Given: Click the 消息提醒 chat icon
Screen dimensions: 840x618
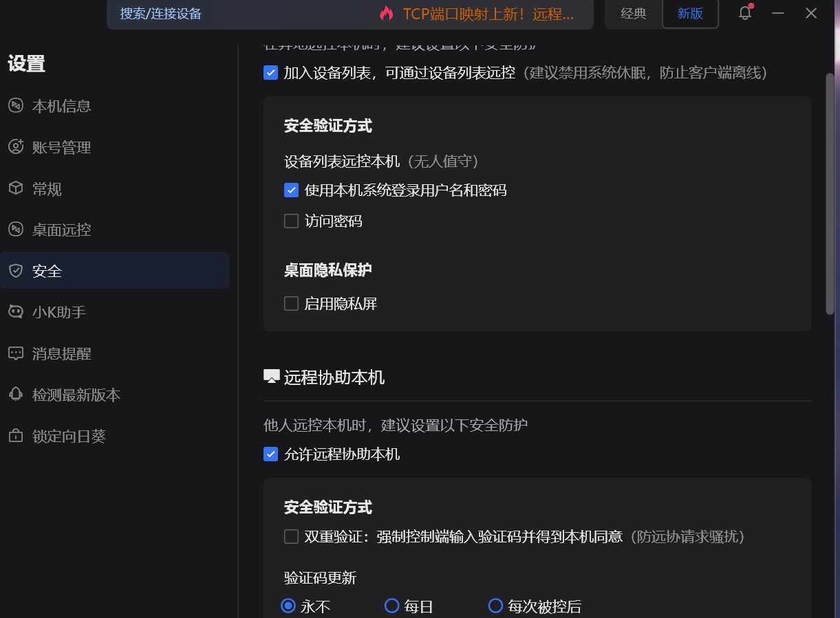Looking at the screenshot, I should click(15, 353).
